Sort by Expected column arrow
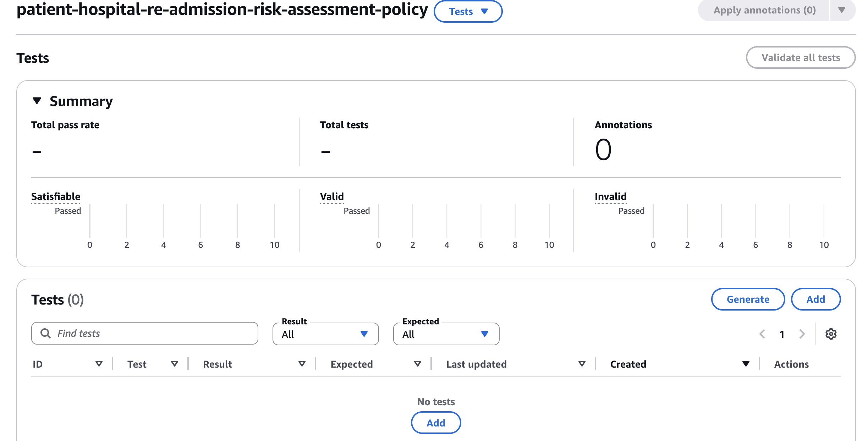 point(417,364)
